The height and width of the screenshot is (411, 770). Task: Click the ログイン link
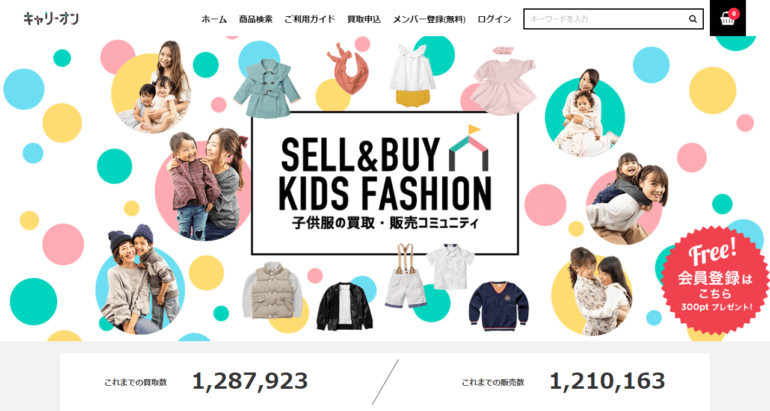[x=494, y=19]
